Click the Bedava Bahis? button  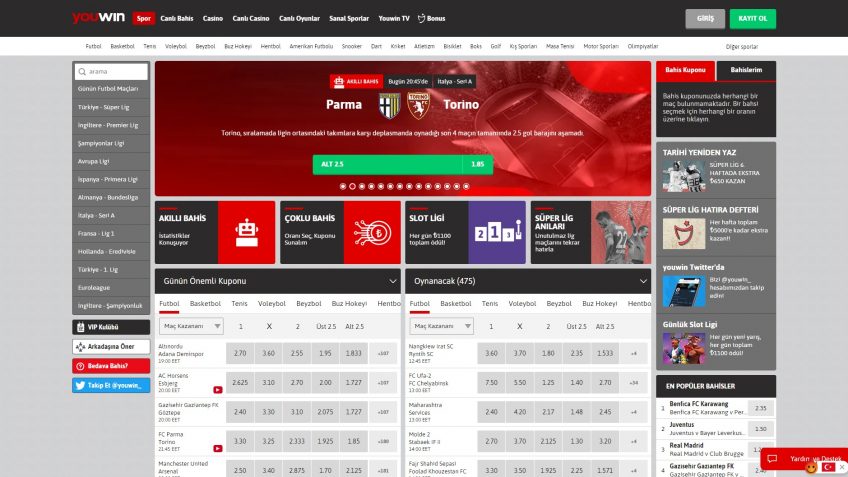(111, 366)
